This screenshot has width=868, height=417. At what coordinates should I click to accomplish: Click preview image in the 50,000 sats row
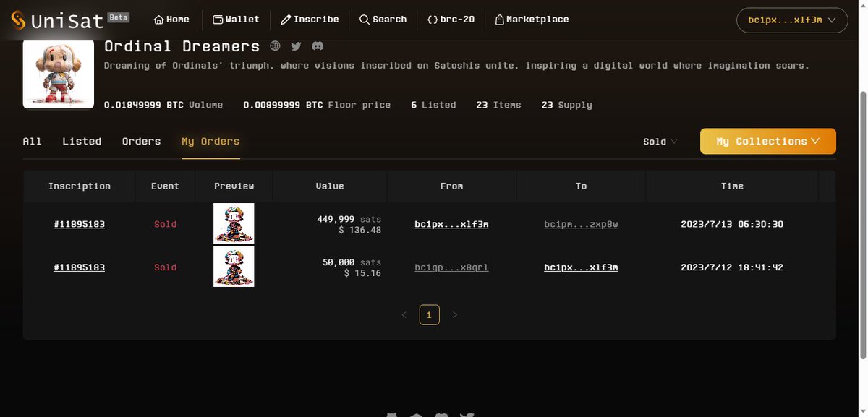(234, 267)
